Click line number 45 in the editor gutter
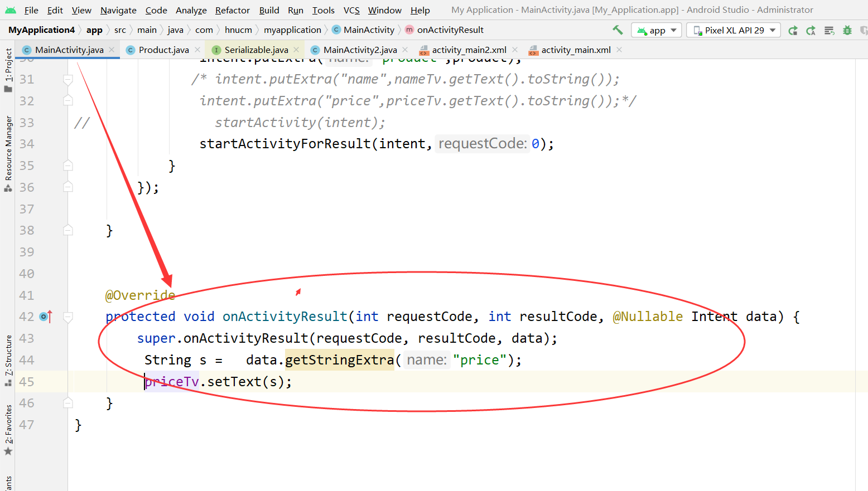The width and height of the screenshot is (868, 491). click(x=26, y=381)
